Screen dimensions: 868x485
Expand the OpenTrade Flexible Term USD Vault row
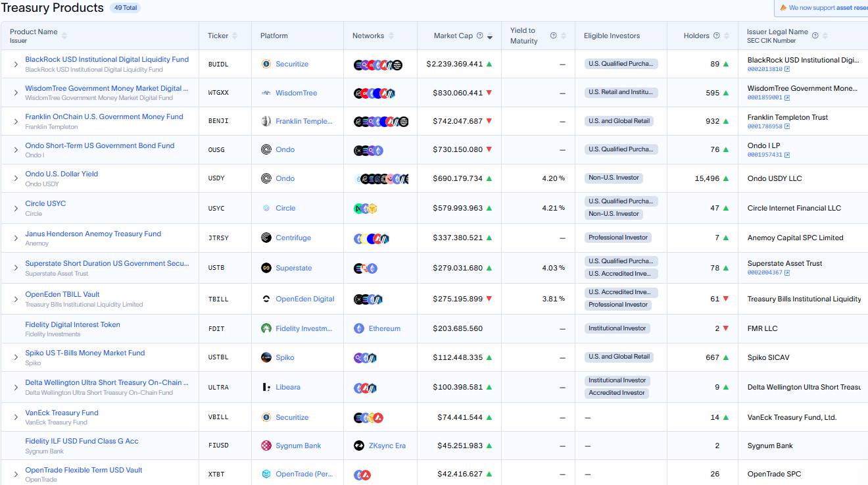(16, 474)
